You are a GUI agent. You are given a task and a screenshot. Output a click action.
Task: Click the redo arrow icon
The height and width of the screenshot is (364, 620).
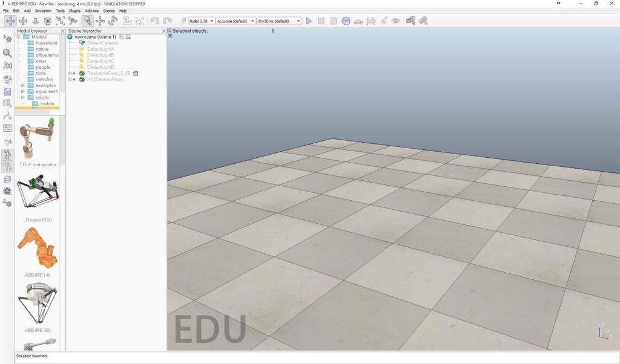167,21
